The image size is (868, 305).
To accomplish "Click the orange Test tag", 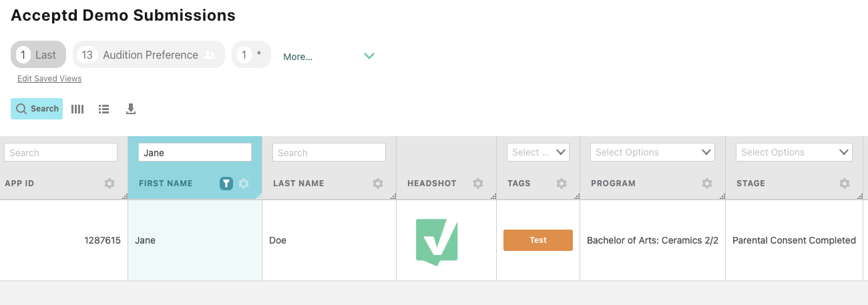I will point(538,240).
